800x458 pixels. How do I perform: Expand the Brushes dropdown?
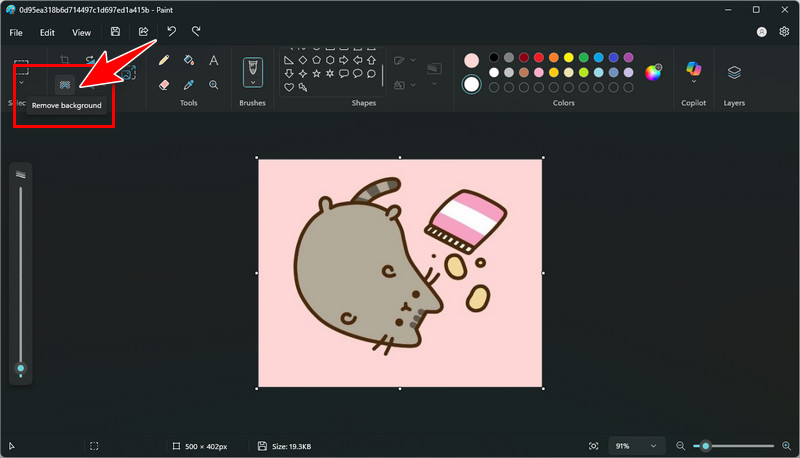(253, 82)
